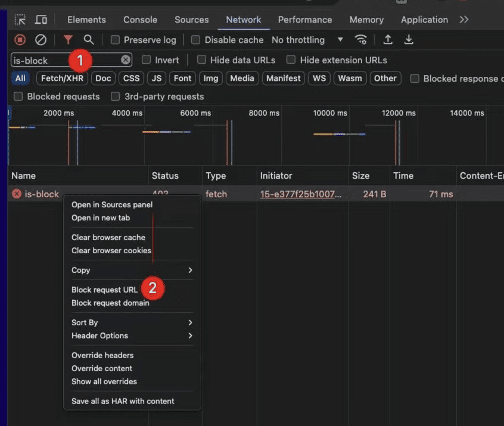Open the 15-e377f25b1007 initiator link
504x426 pixels.
pos(301,194)
